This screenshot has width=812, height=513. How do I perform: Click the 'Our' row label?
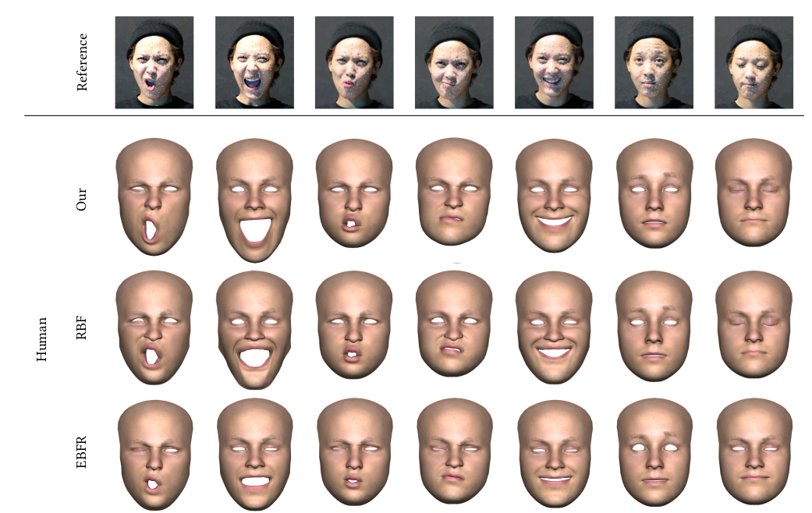(x=81, y=200)
